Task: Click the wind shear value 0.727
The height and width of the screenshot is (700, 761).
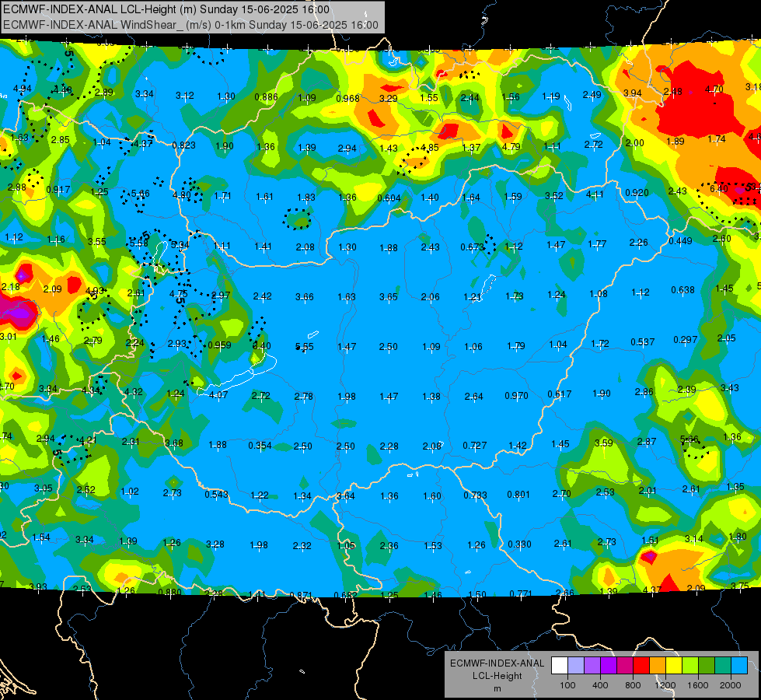Action: (x=475, y=445)
